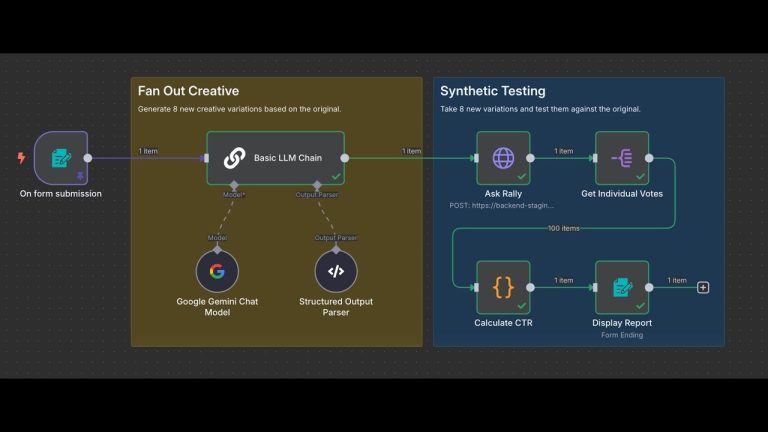
Task: Select the Display Report form node
Action: pyautogui.click(x=621, y=287)
